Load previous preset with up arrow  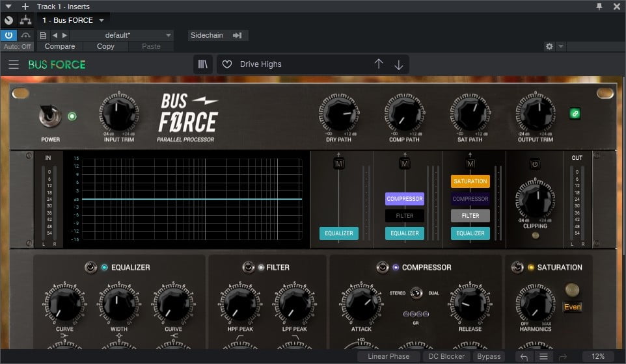point(379,64)
